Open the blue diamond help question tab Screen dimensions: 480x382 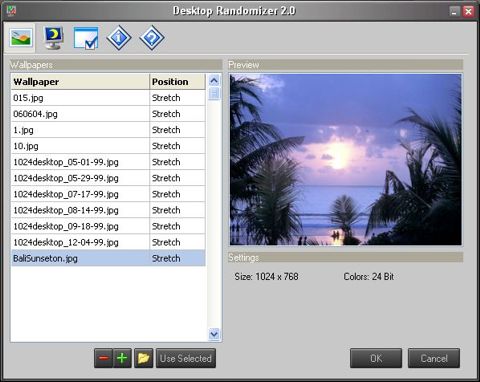[x=152, y=38]
